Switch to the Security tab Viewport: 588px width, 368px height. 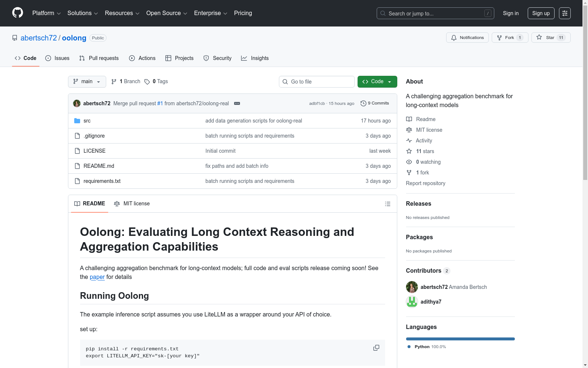tap(218, 58)
